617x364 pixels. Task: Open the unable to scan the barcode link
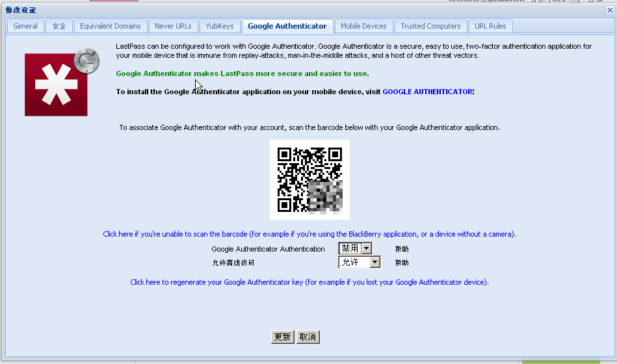coord(309,234)
